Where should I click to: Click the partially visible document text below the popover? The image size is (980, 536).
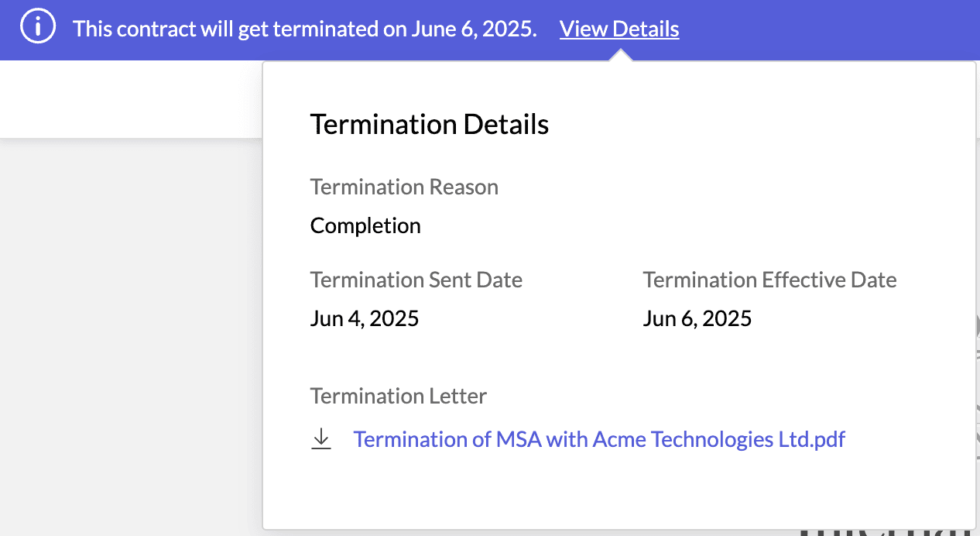(x=886, y=533)
